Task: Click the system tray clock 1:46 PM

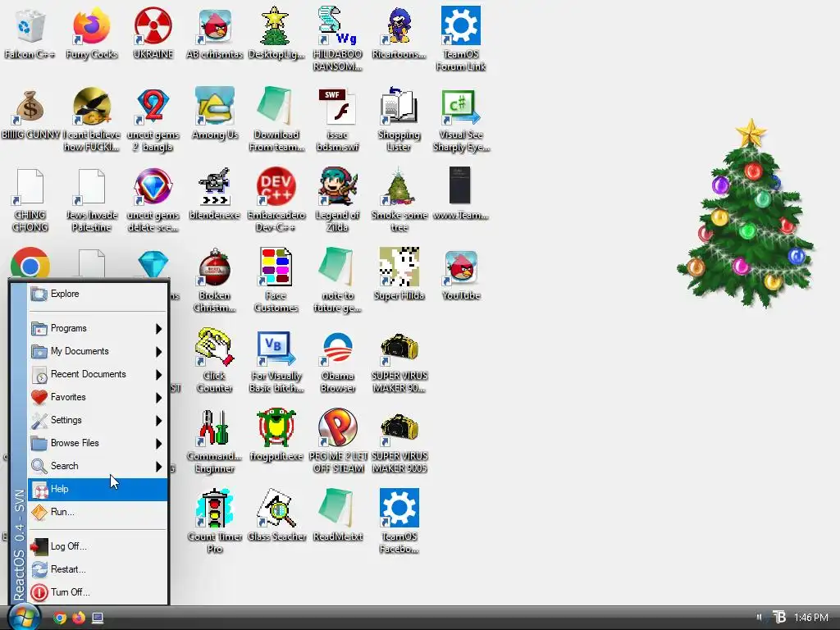Action: tap(810, 618)
